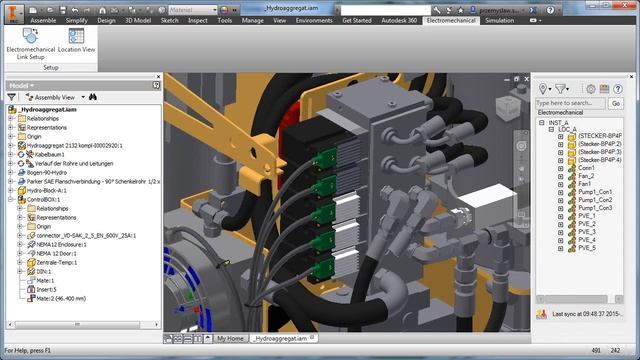Click the przemyslaw user account name
This screenshot has width=640, height=360.
pyautogui.click(x=501, y=10)
